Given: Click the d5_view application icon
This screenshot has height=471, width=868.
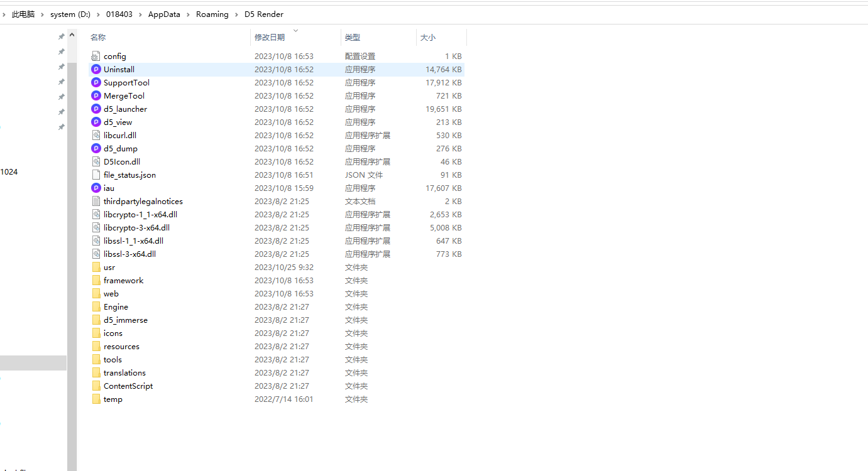Looking at the screenshot, I should 96,122.
